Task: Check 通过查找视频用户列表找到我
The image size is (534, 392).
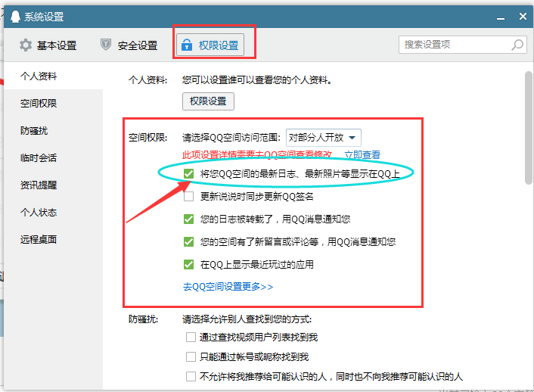Action: [x=191, y=337]
